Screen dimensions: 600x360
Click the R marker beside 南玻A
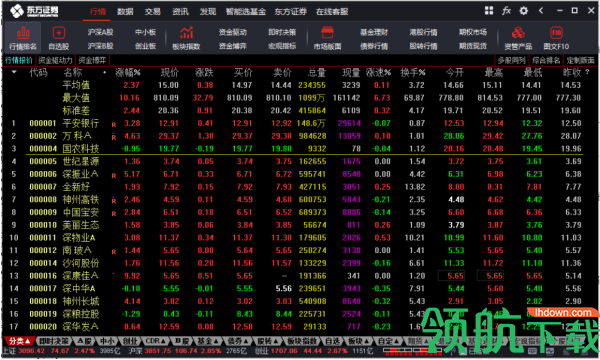[114, 252]
